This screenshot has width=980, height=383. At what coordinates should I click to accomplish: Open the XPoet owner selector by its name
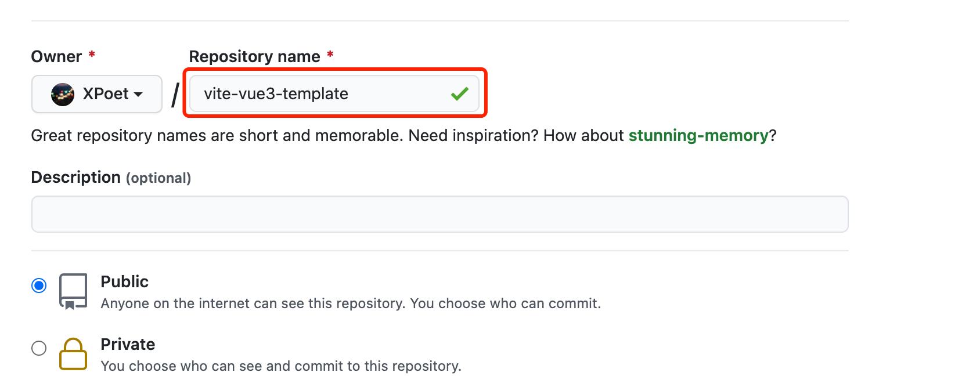coord(106,94)
